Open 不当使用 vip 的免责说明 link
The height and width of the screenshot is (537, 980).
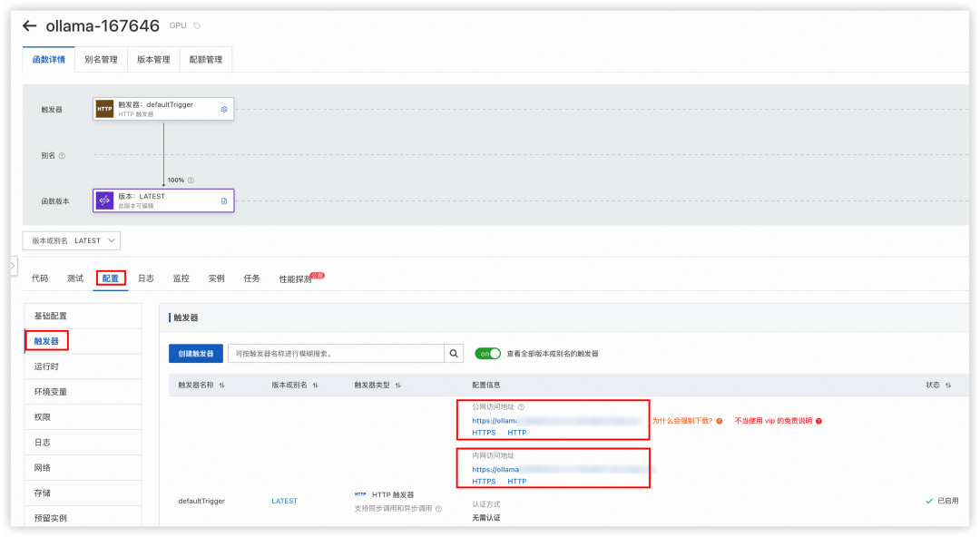point(773,422)
